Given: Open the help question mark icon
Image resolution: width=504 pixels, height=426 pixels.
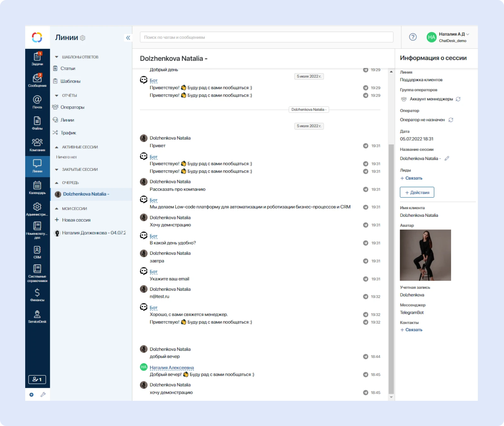Looking at the screenshot, I should click(413, 37).
